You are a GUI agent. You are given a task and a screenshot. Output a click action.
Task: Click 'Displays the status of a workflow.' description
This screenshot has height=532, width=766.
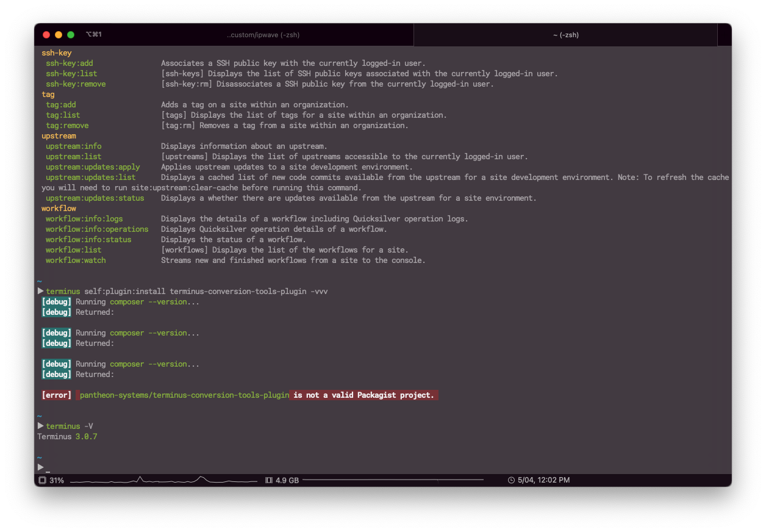(x=234, y=240)
